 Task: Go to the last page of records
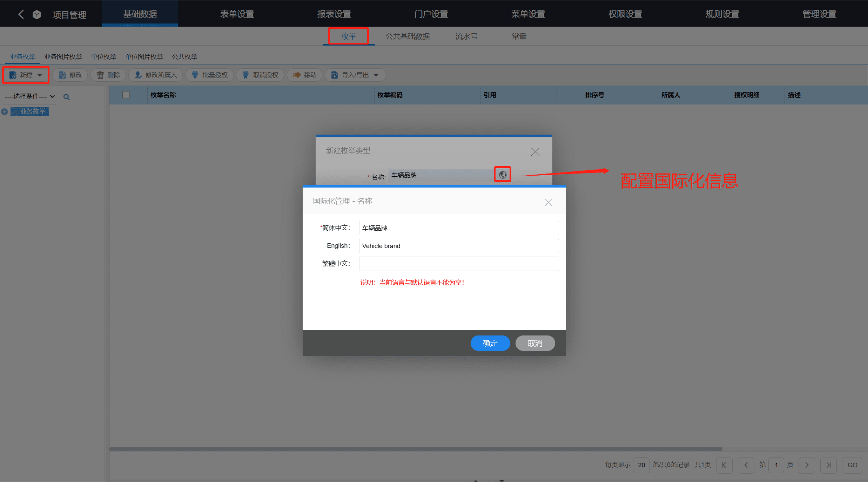click(828, 465)
